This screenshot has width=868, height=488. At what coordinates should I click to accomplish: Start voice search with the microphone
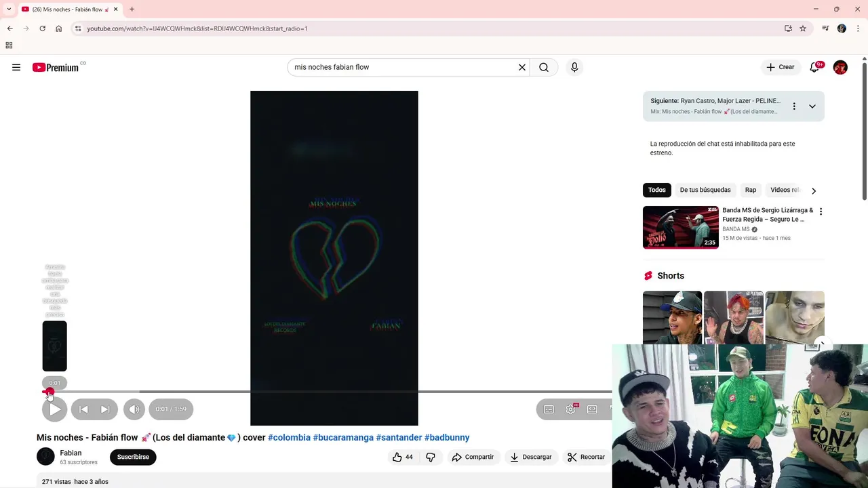point(574,67)
